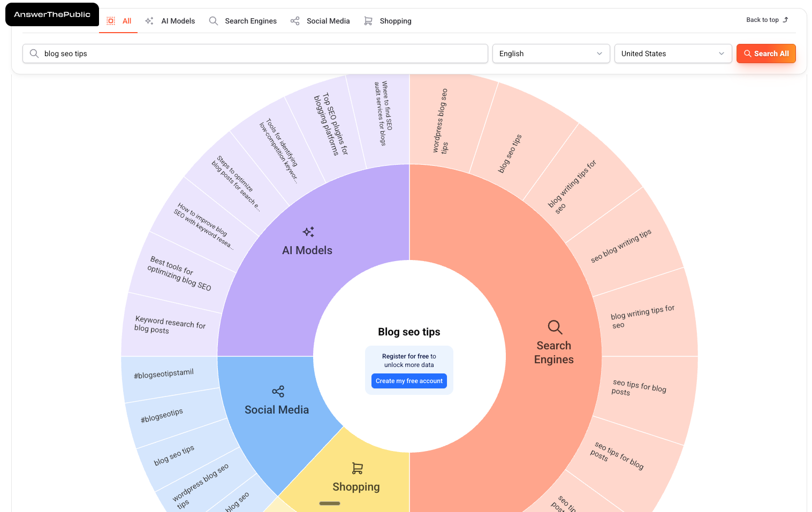Select the AI Models sparkle icon in navigation
Screen dimensions: 812x512
click(148, 20)
